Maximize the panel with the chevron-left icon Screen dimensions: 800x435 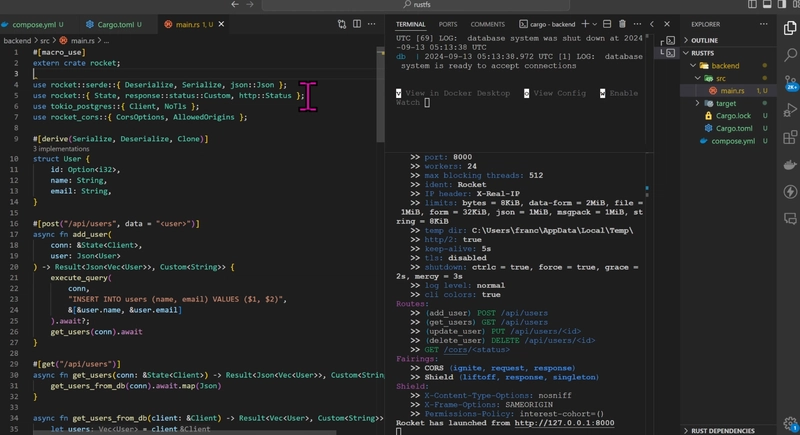(x=652, y=24)
